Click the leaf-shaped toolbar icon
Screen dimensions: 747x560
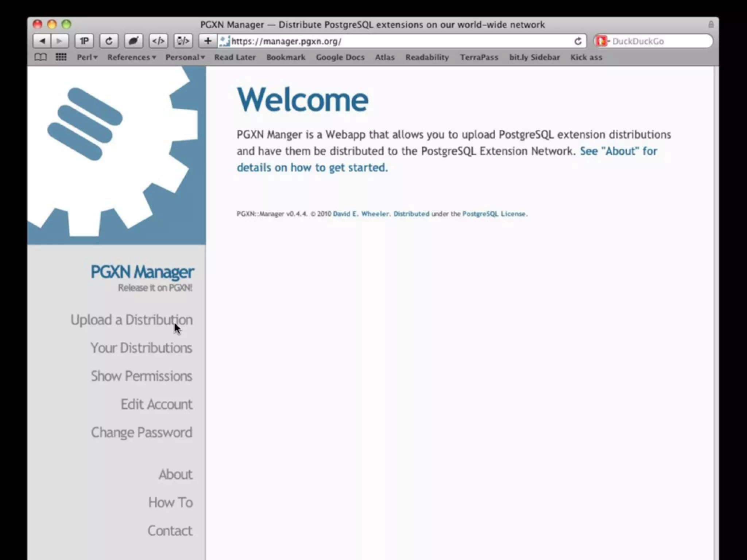coord(133,41)
